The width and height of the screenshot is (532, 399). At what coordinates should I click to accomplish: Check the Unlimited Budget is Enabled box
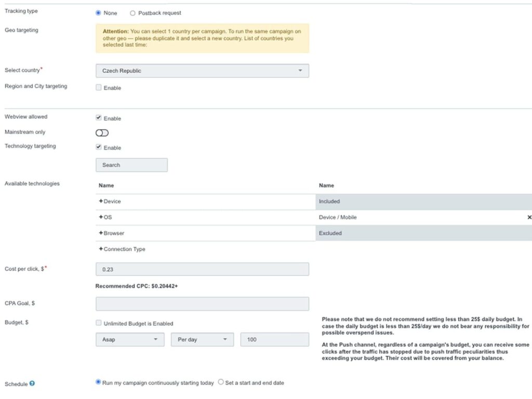(x=99, y=323)
